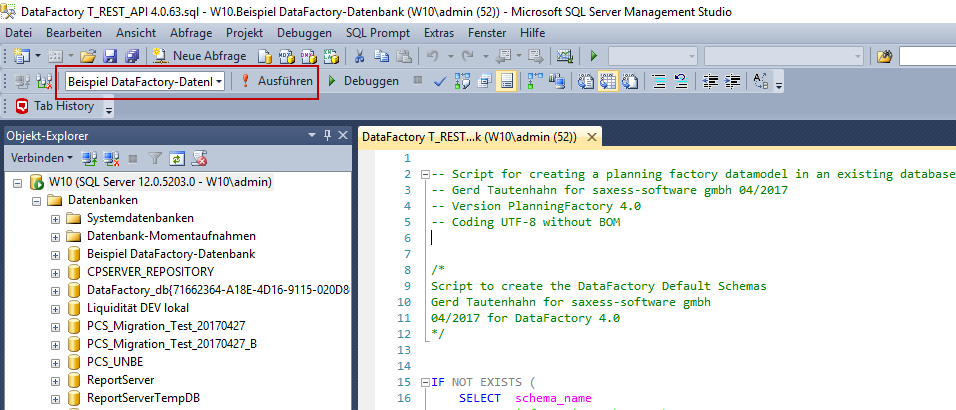Collapse the Datenbanken tree node
The height and width of the screenshot is (410, 956).
click(38, 200)
